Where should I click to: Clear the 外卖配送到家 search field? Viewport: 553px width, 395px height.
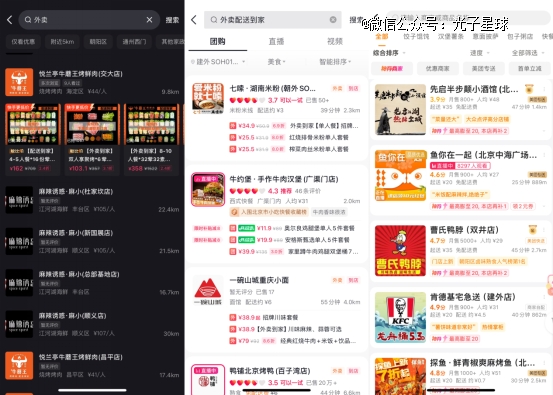point(333,20)
